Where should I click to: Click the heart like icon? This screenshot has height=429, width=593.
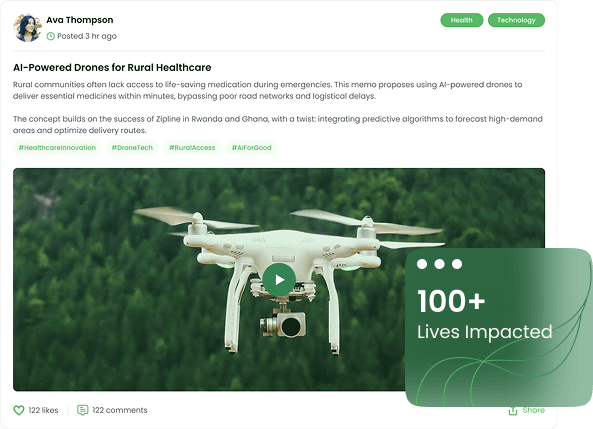pos(19,410)
